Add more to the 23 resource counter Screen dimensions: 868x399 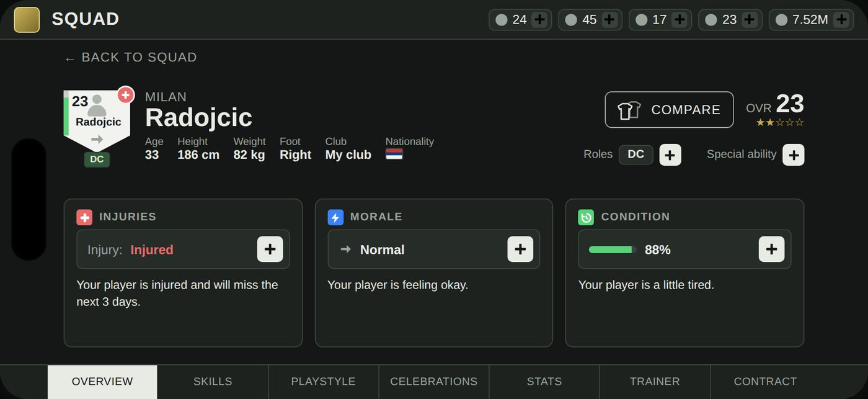[750, 20]
